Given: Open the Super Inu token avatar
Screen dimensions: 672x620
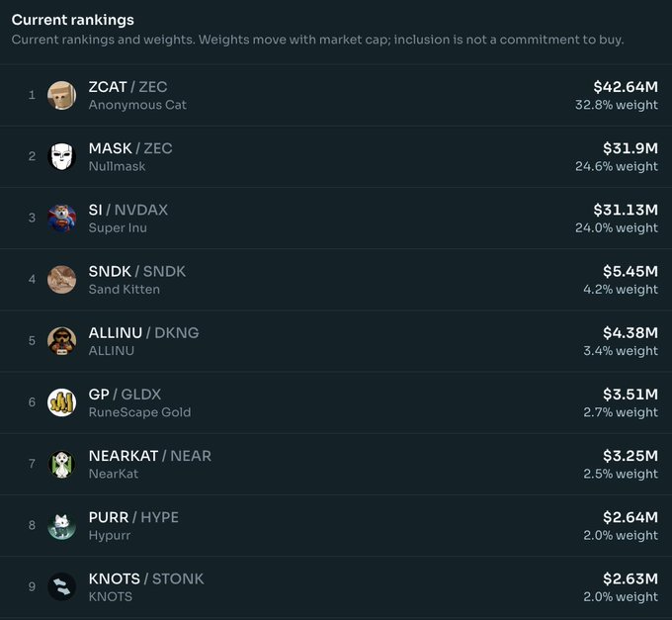Looking at the screenshot, I should coord(61,219).
